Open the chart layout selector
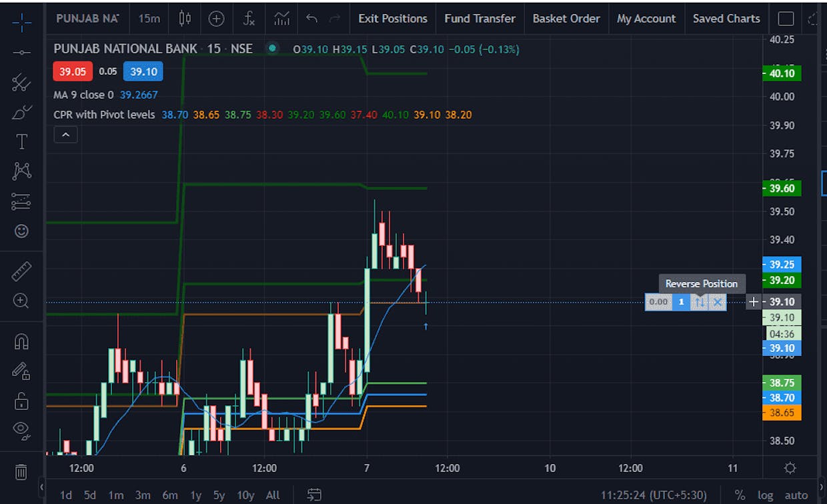Screen dimensions: 827x504 (x=786, y=19)
